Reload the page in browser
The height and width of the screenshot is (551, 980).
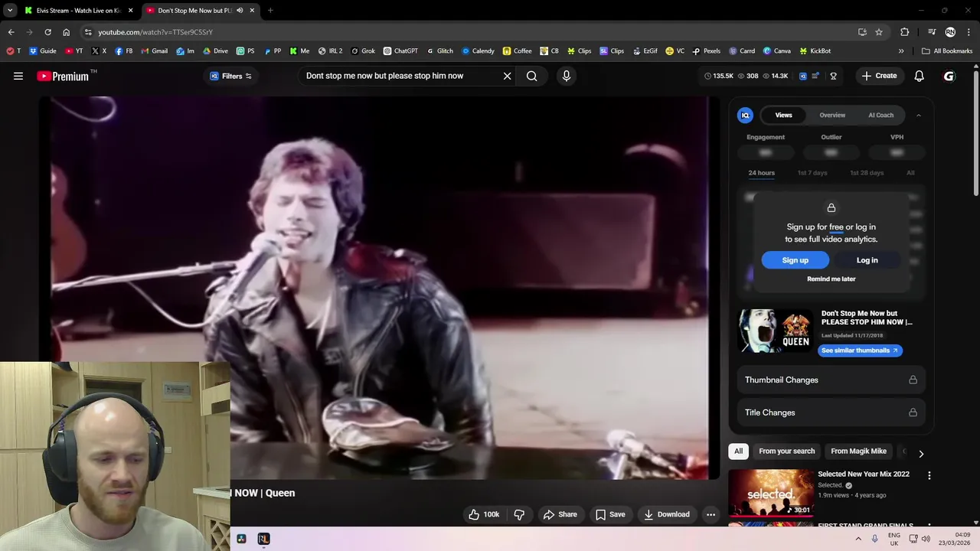point(47,32)
